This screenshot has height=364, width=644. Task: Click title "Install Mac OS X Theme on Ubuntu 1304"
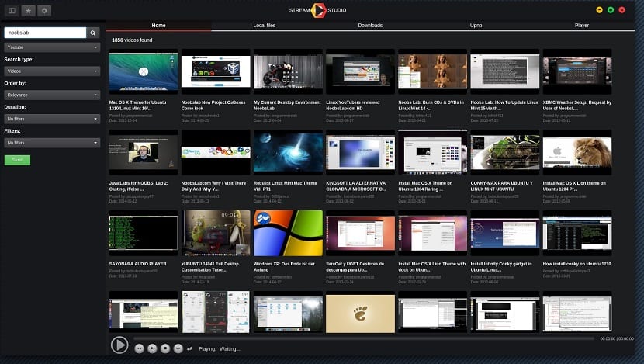425,186
